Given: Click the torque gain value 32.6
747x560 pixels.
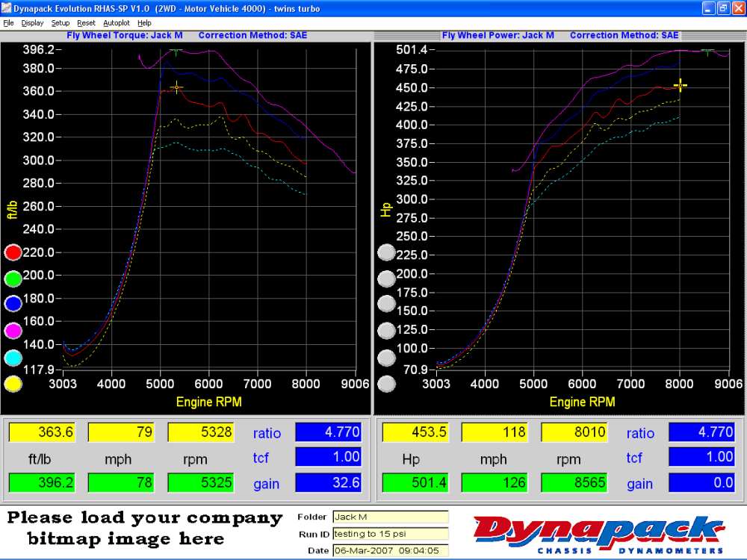Looking at the screenshot, I should (329, 483).
